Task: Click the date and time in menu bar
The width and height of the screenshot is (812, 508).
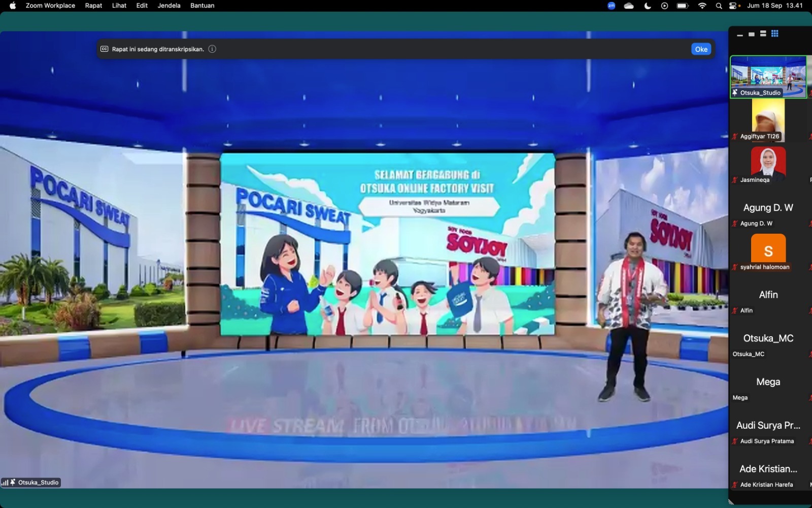Action: pyautogui.click(x=775, y=6)
